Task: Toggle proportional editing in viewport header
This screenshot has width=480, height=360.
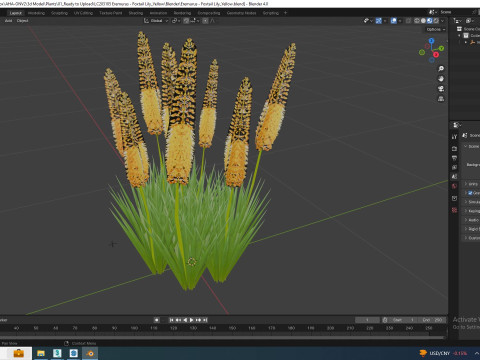Action: point(205,21)
